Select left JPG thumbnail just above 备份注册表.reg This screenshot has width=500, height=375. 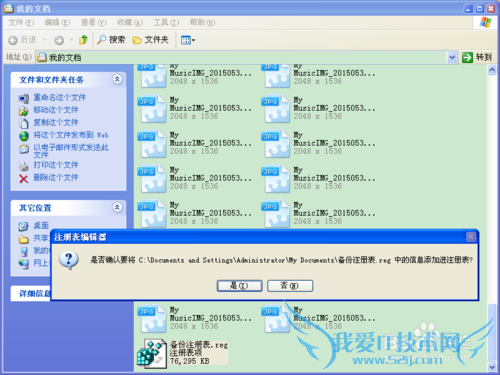(x=152, y=319)
